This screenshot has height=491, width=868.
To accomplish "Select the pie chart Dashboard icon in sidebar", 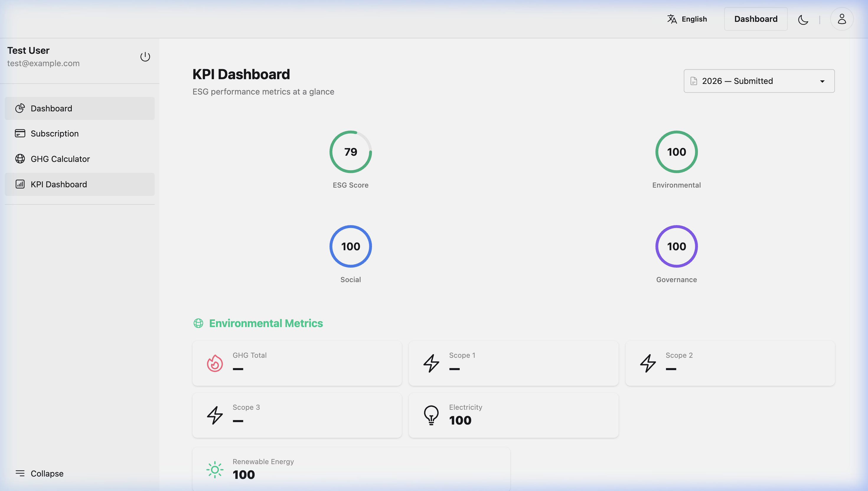I will [x=20, y=108].
